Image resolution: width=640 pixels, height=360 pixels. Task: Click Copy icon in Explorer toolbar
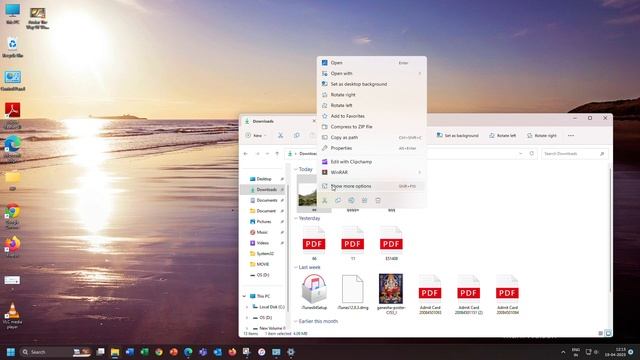coord(296,136)
